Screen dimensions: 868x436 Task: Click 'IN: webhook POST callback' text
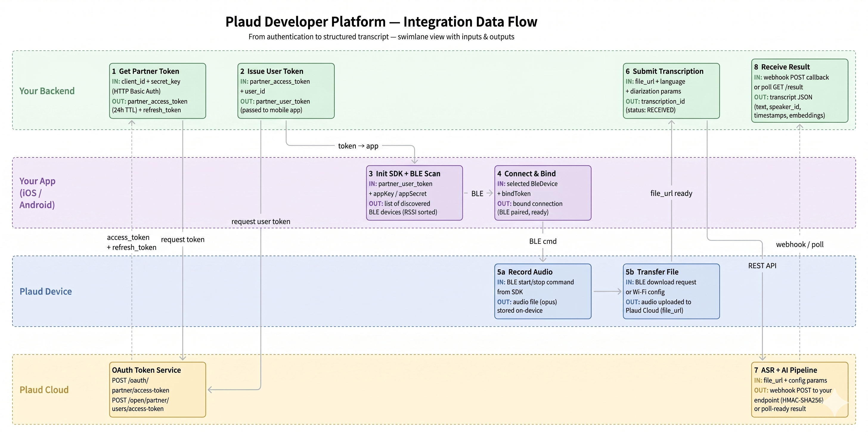791,77
